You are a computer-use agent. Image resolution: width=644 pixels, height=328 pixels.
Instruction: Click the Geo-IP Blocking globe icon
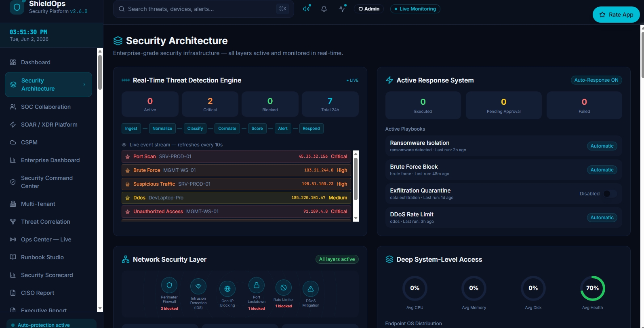227,289
